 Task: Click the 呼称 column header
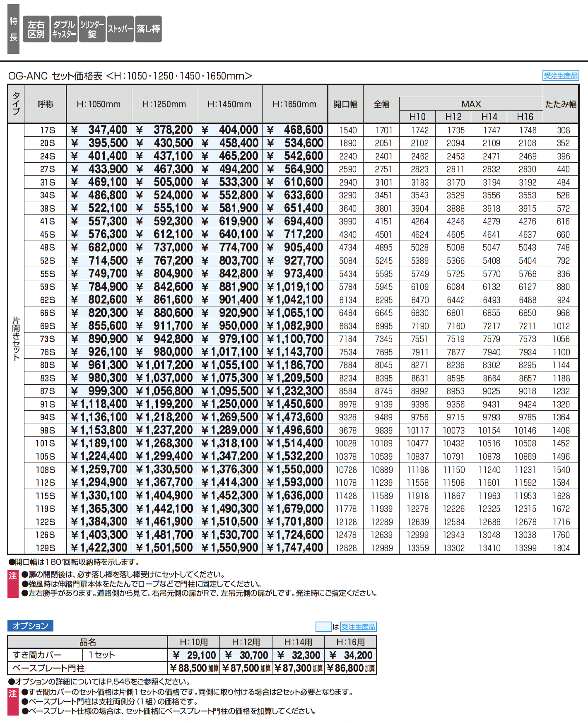45,104
